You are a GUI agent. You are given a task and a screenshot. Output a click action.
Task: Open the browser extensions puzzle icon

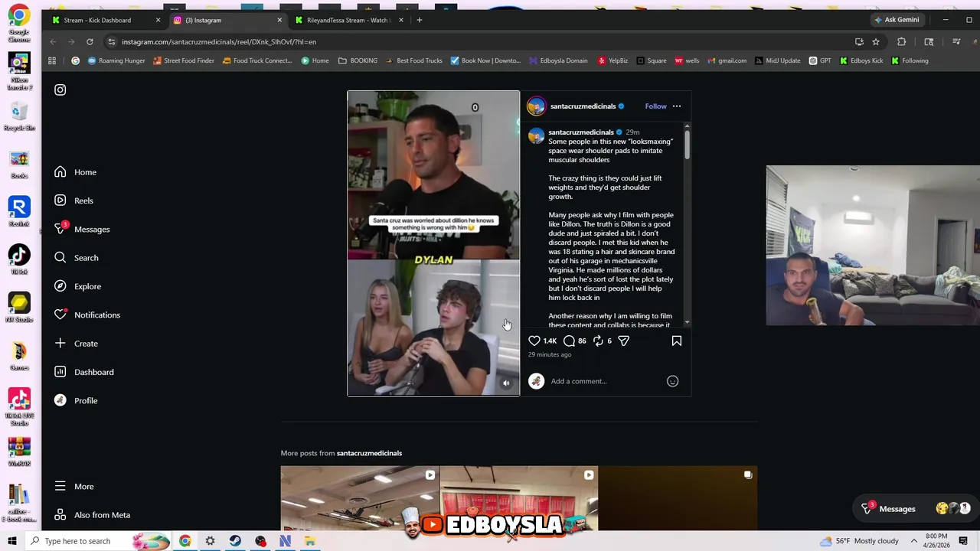tap(901, 41)
